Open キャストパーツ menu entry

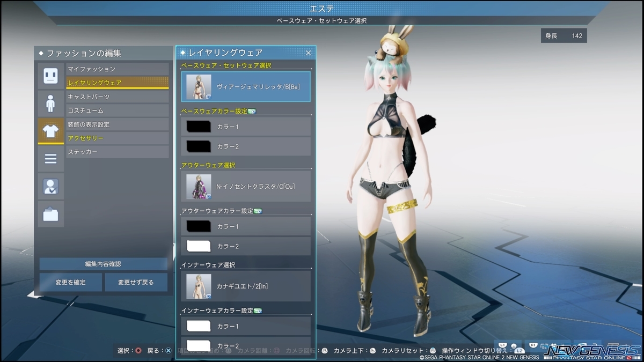pyautogui.click(x=118, y=97)
